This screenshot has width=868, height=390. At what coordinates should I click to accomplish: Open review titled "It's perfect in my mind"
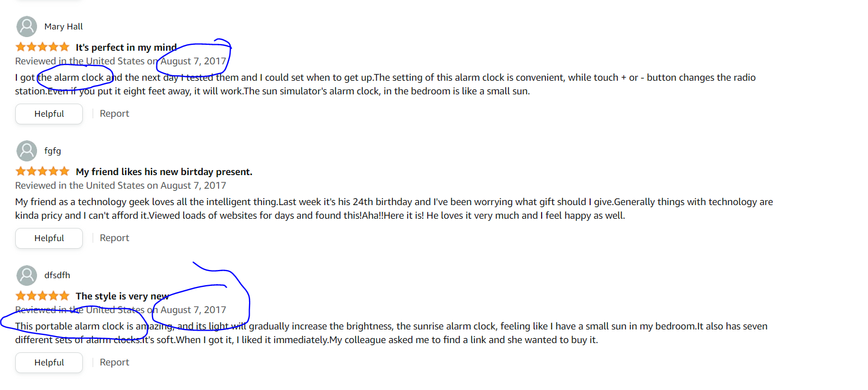tap(126, 47)
